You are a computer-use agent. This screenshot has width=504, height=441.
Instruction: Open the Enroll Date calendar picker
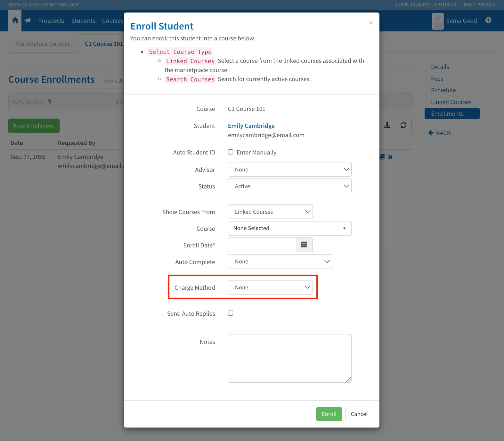click(x=304, y=245)
